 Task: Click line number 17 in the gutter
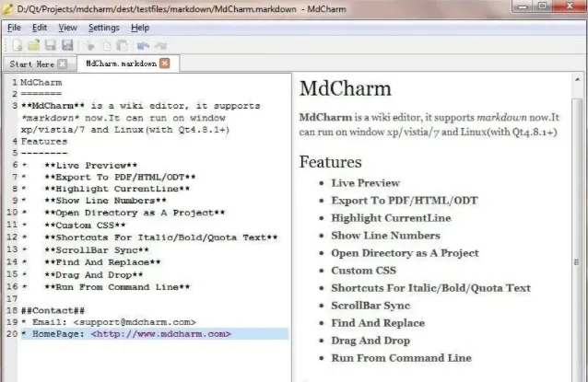[x=12, y=298]
